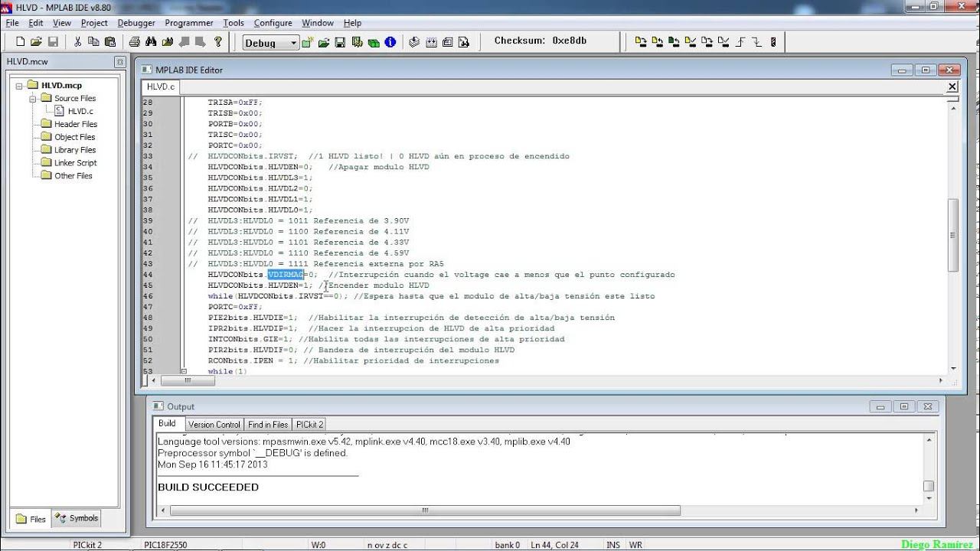This screenshot has height=551, width=980.
Task: Click the PICkit 2 status bar entry
Action: tap(87, 545)
